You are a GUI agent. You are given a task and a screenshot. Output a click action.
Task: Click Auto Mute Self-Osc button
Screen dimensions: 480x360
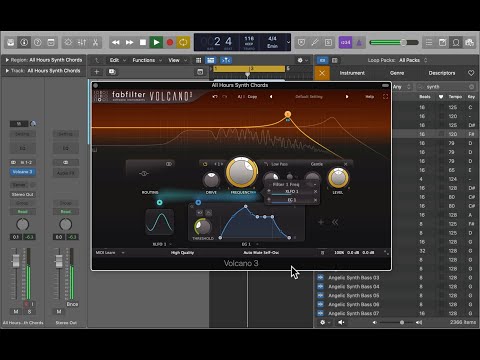point(261,253)
